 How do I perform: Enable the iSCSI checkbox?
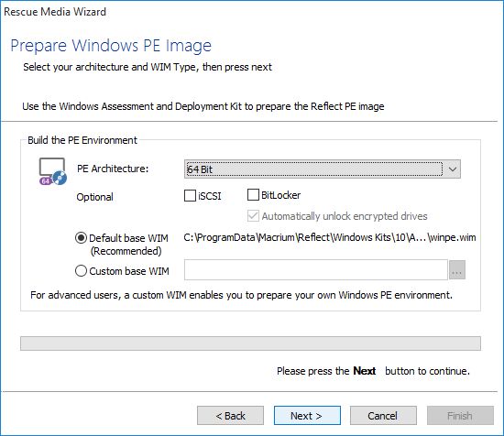click(x=190, y=195)
